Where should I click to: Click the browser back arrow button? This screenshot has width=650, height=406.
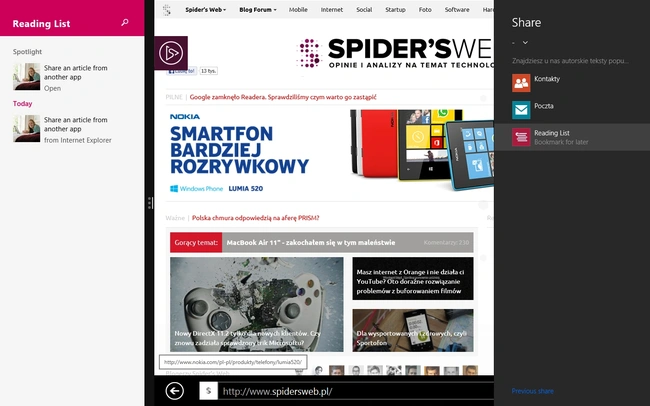pos(175,391)
